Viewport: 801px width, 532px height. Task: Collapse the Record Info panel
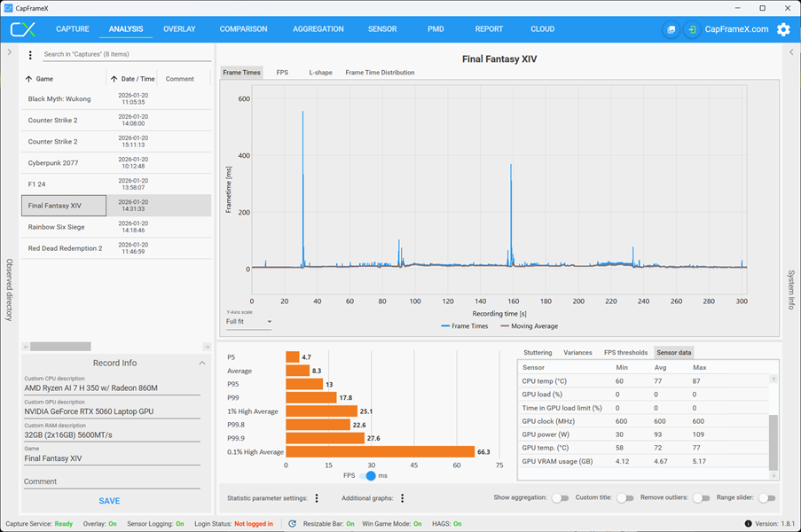pyautogui.click(x=202, y=363)
